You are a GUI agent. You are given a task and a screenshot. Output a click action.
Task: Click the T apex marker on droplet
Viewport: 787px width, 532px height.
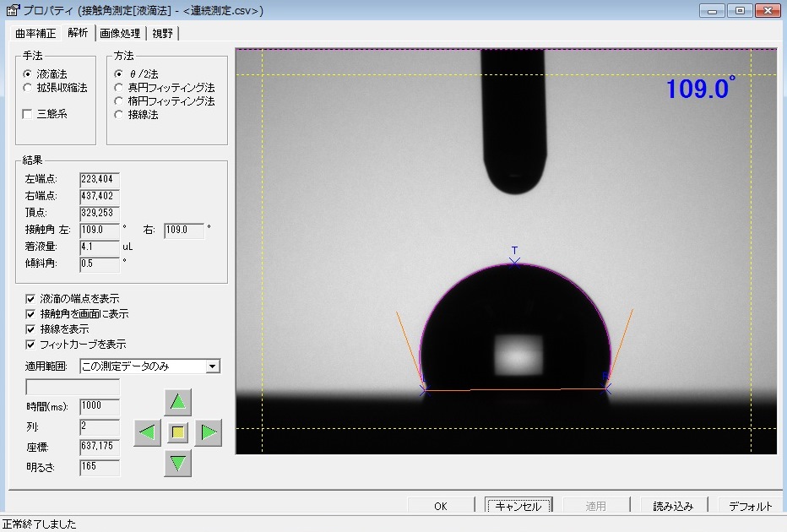coord(514,262)
